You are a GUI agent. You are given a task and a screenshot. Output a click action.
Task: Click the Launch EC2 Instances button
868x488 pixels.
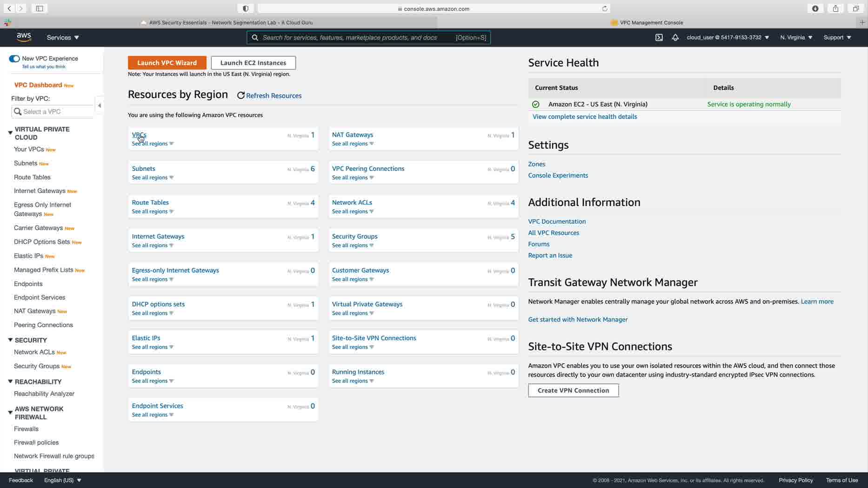coord(253,63)
